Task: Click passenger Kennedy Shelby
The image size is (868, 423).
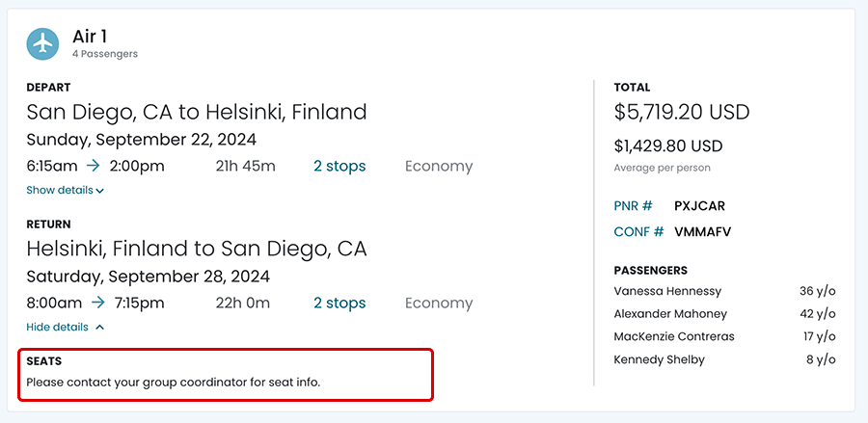Action: 659,359
